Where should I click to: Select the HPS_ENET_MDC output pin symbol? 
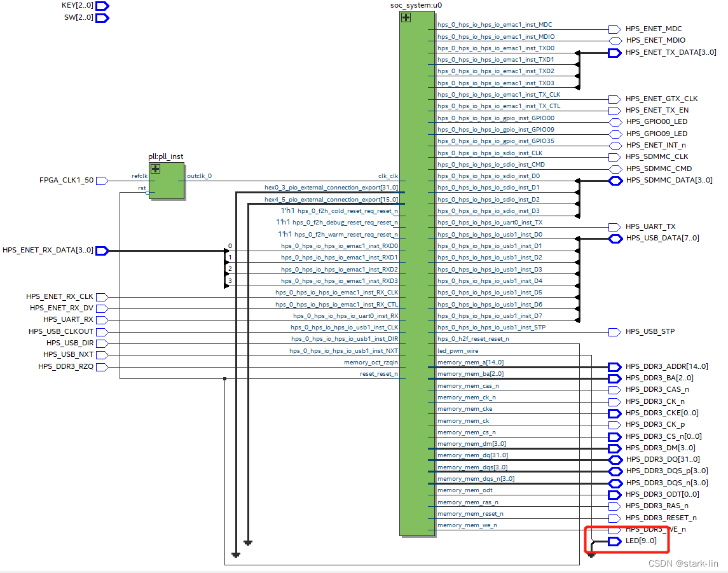[x=615, y=30]
